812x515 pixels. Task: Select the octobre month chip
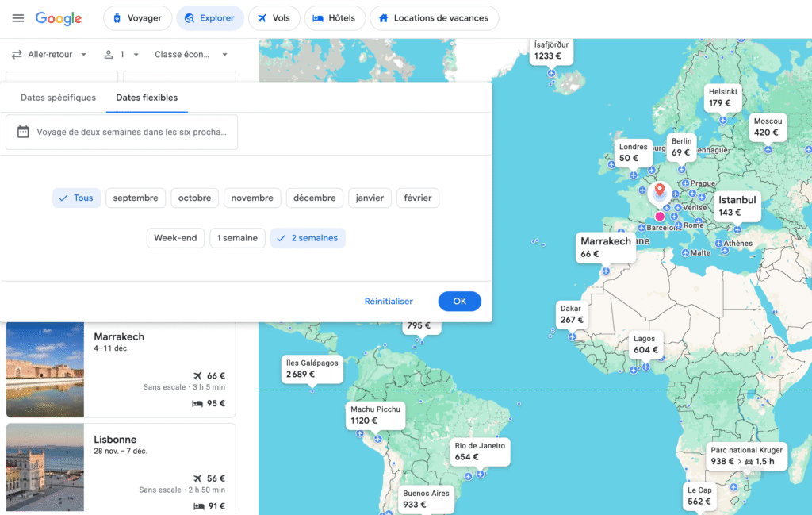195,198
